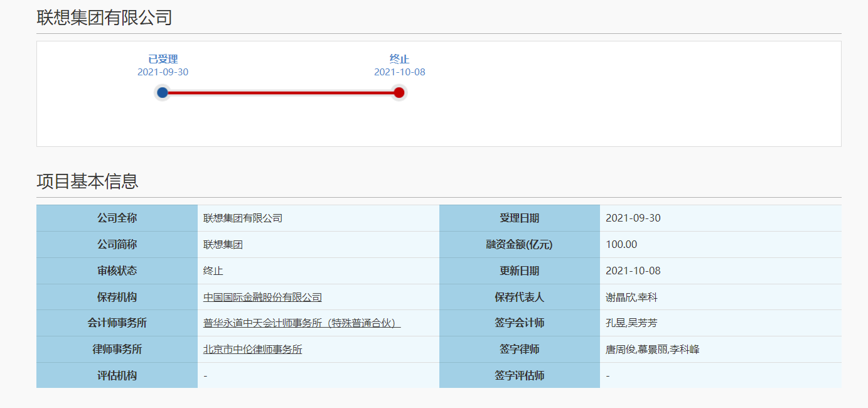The width and height of the screenshot is (868, 408).
Task: Click the 终止 stage label on timeline
Action: pos(399,59)
